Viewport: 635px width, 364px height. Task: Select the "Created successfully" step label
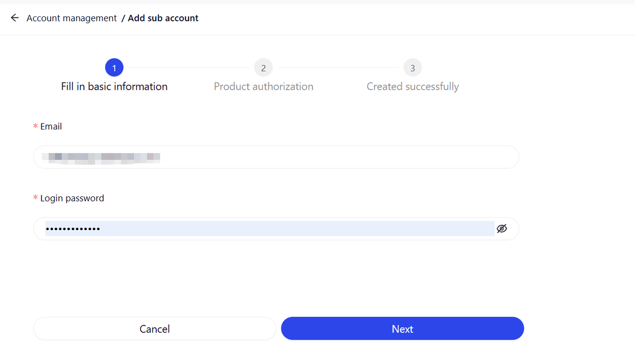click(413, 86)
